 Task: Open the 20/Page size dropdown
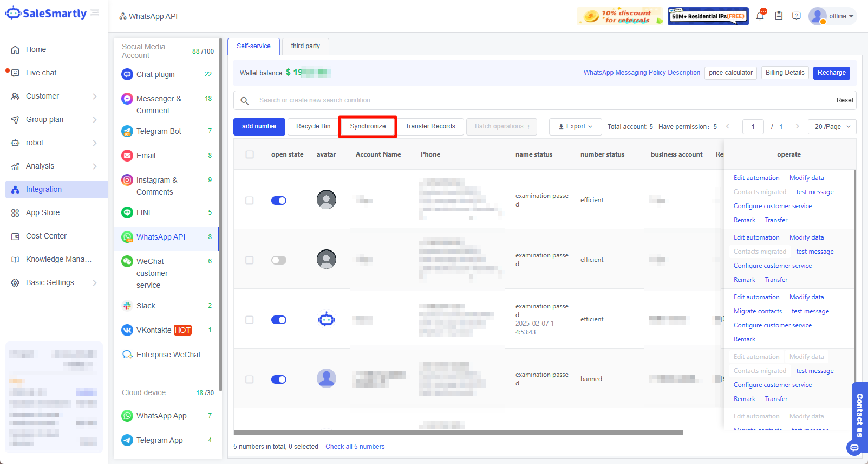pyautogui.click(x=832, y=127)
